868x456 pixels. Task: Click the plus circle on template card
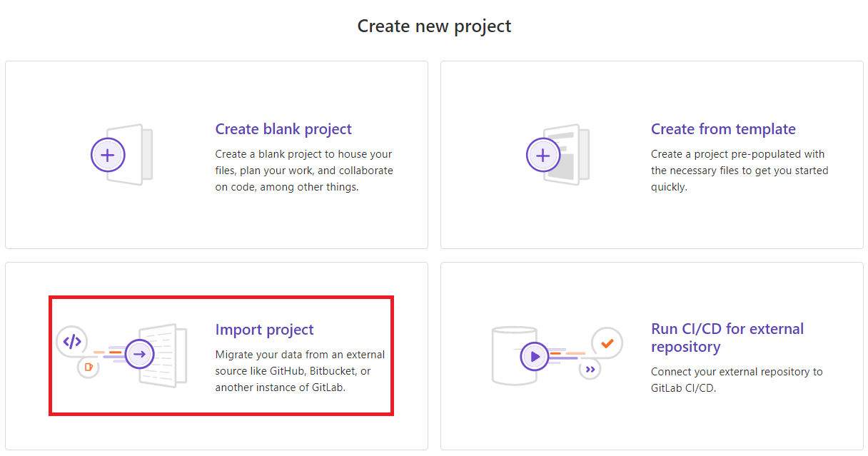tap(543, 155)
